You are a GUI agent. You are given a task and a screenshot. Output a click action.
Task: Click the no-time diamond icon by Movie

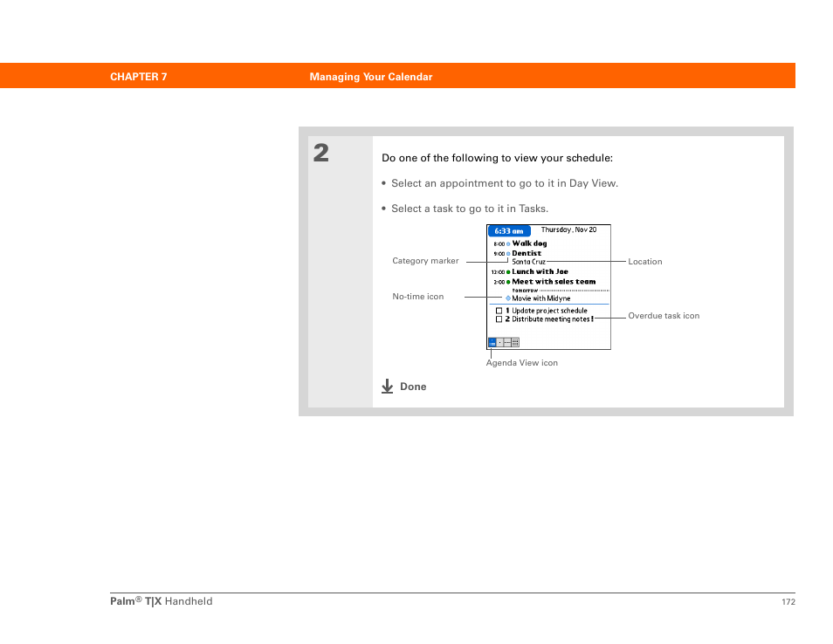(508, 298)
